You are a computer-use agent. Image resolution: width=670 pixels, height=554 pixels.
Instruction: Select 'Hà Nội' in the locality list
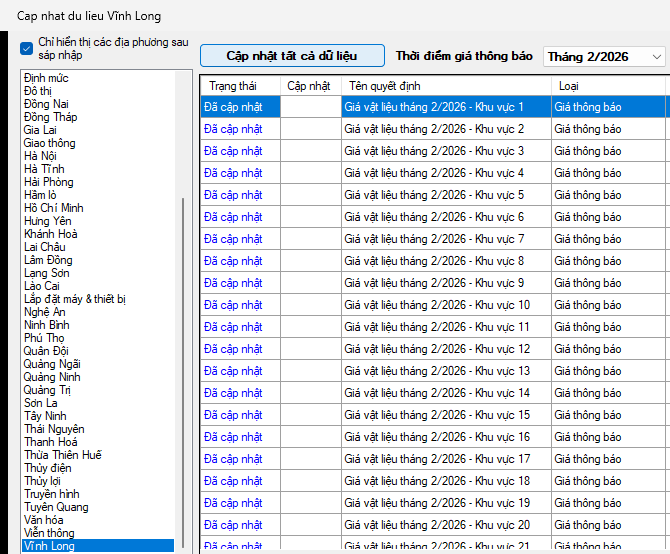(x=41, y=156)
